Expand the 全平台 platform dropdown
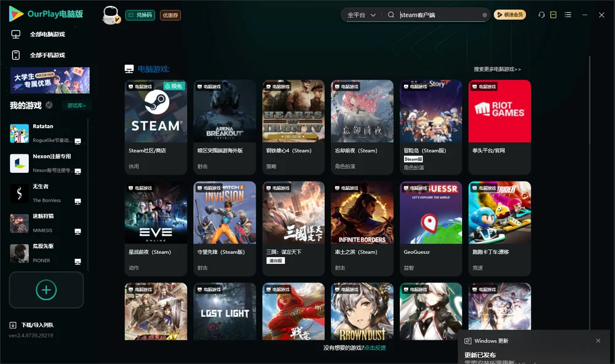Screen dimensions: 615x364 pos(361,15)
